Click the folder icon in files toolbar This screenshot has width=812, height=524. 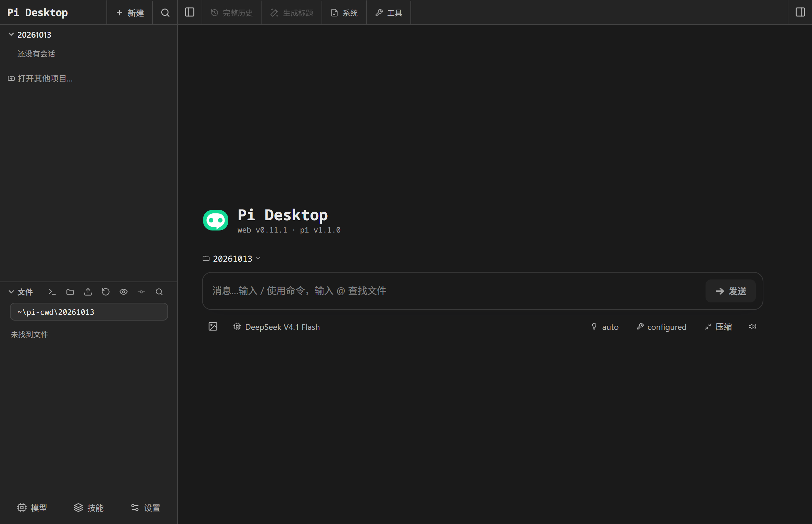point(70,292)
